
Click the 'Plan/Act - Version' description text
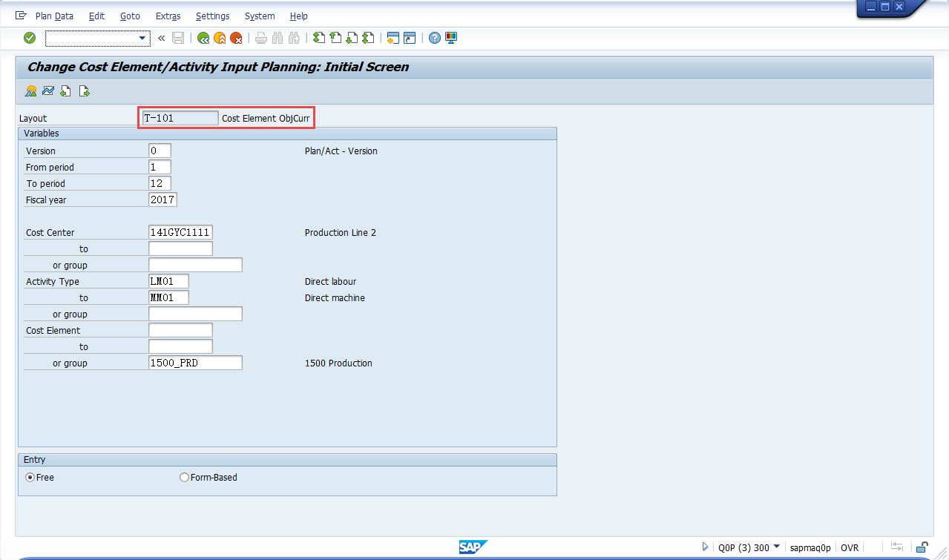341,151
